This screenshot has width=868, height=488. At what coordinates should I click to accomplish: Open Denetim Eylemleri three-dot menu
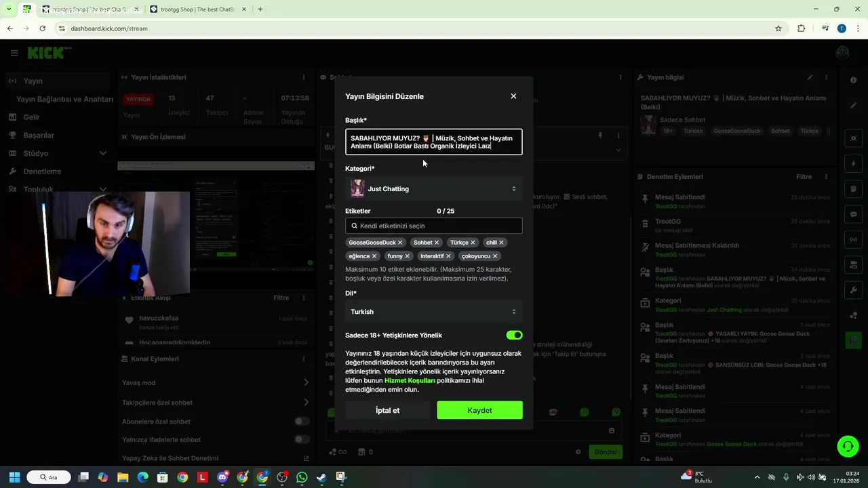pyautogui.click(x=826, y=177)
